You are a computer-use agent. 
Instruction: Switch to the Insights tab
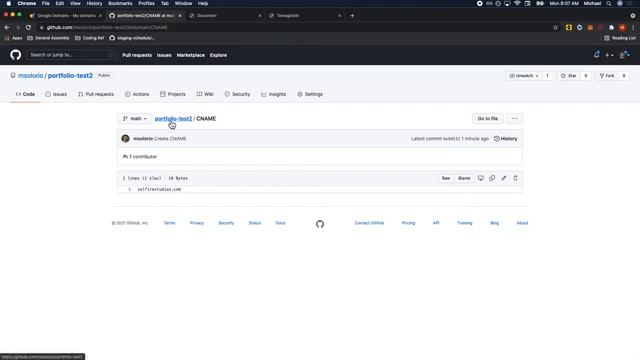(273, 94)
